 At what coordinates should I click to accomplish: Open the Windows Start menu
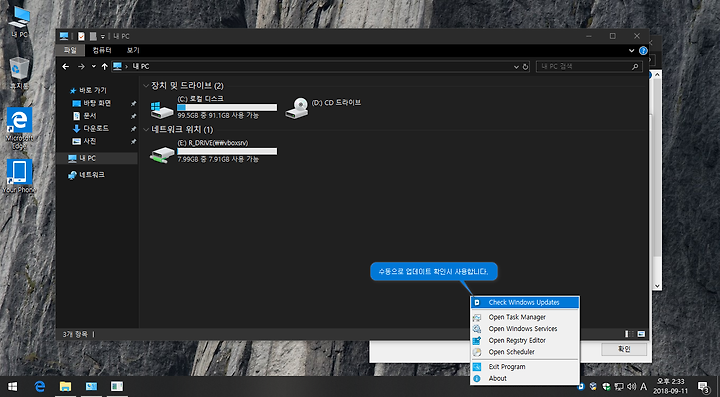point(12,386)
